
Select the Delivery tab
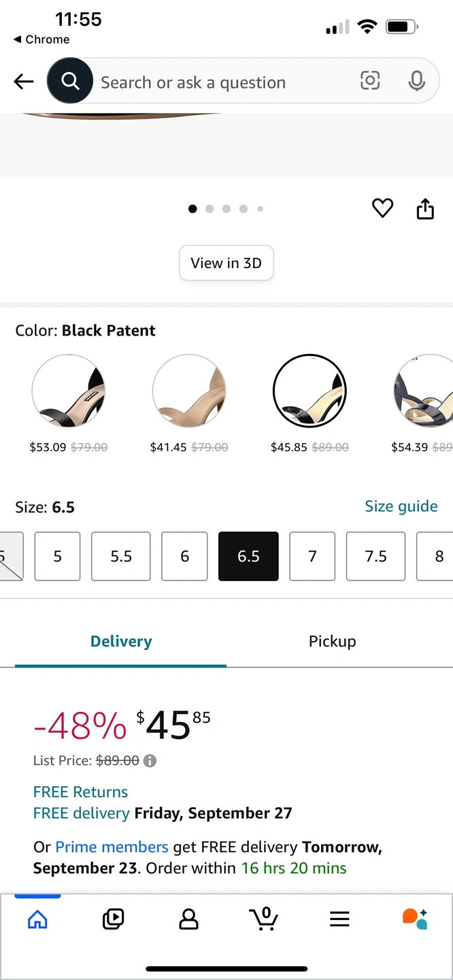(121, 641)
